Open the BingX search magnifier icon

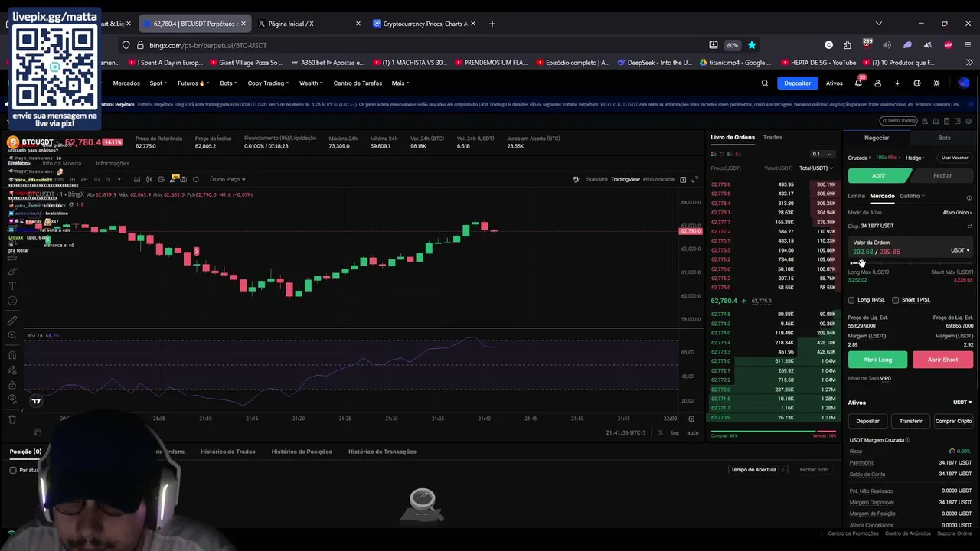coord(764,83)
